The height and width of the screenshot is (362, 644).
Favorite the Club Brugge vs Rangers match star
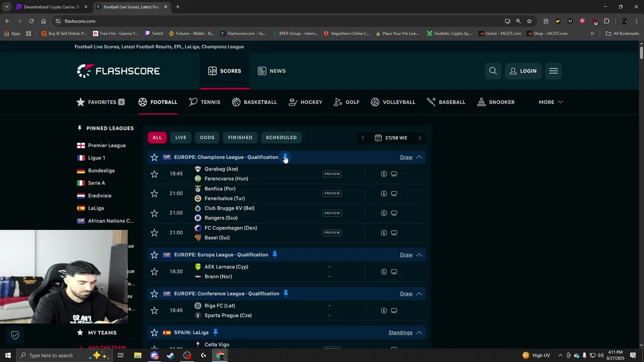pos(154,213)
